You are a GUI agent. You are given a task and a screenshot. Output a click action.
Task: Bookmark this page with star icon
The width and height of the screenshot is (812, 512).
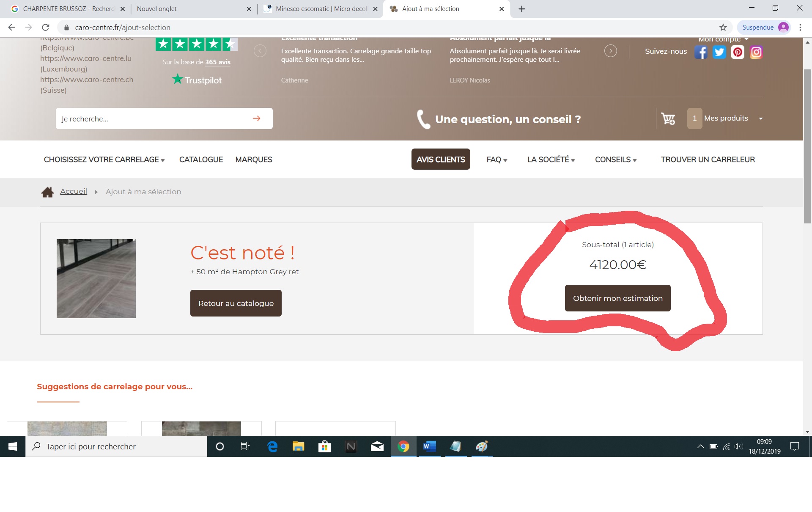click(723, 28)
